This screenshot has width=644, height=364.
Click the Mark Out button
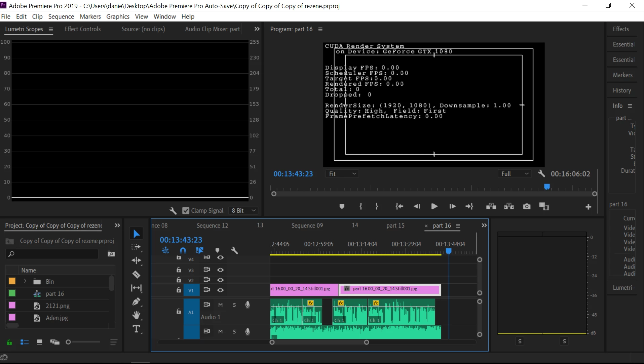pos(377,206)
